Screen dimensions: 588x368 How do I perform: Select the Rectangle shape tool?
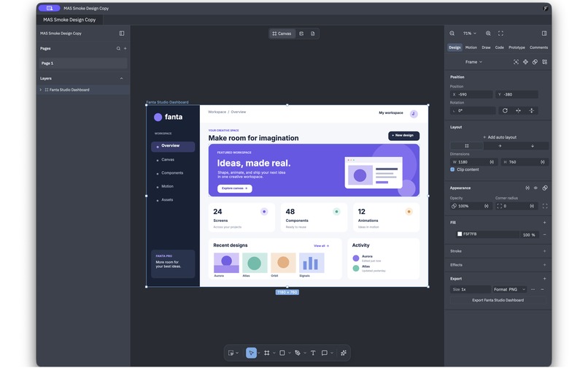(x=282, y=353)
